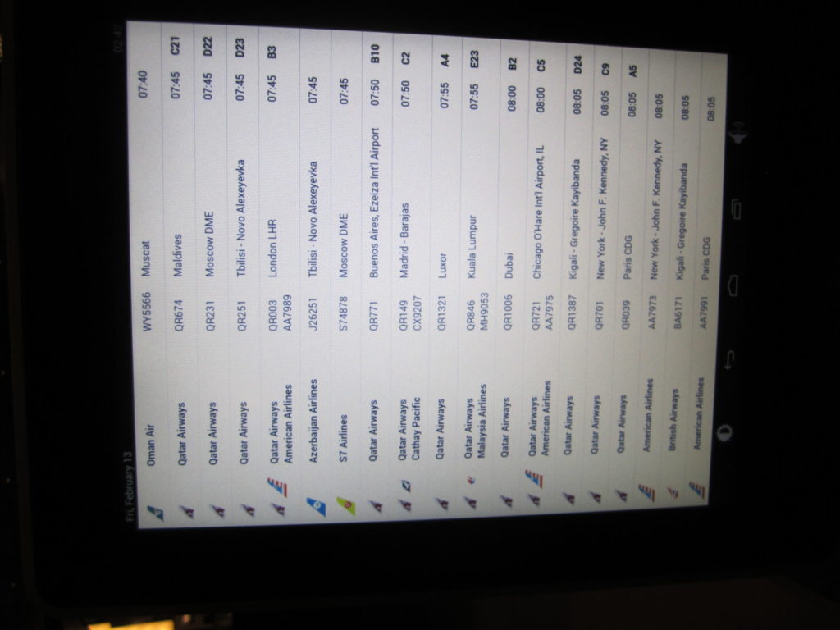
Task: Tap gate A4 on the Luxor row
Action: pyautogui.click(x=444, y=61)
